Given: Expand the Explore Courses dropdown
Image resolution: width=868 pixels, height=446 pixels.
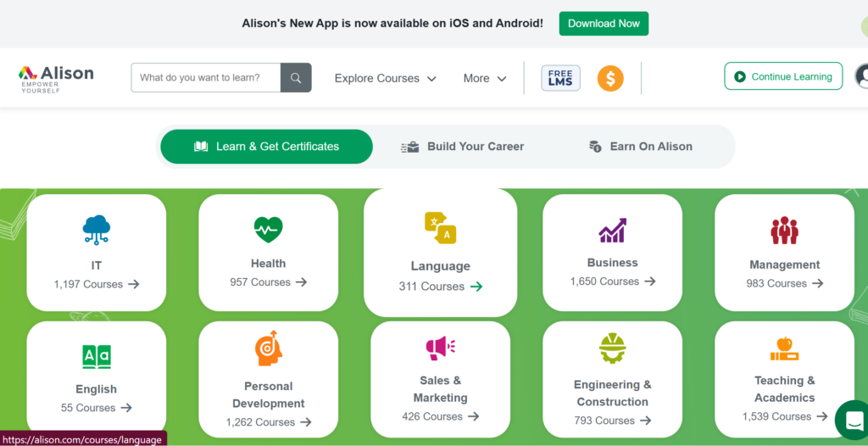Looking at the screenshot, I should pos(386,78).
